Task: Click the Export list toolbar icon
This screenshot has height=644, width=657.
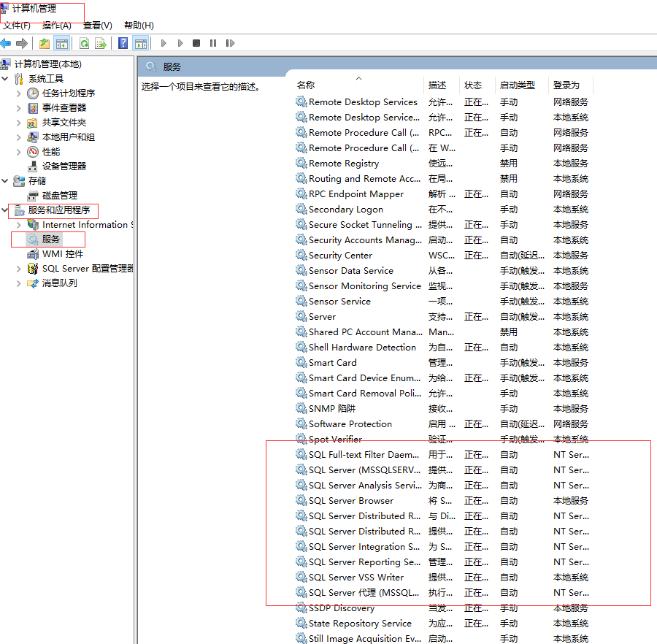Action: 101,43
